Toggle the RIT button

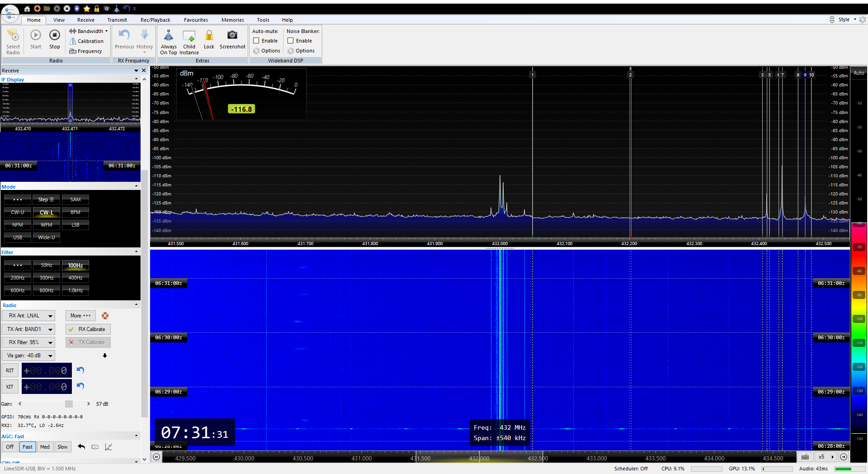pyautogui.click(x=10, y=370)
